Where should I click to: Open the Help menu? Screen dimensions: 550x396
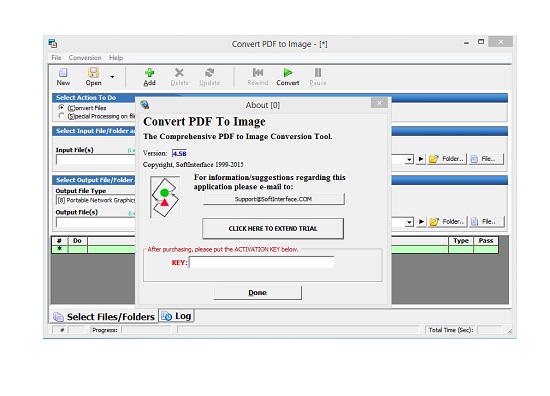pyautogui.click(x=116, y=58)
